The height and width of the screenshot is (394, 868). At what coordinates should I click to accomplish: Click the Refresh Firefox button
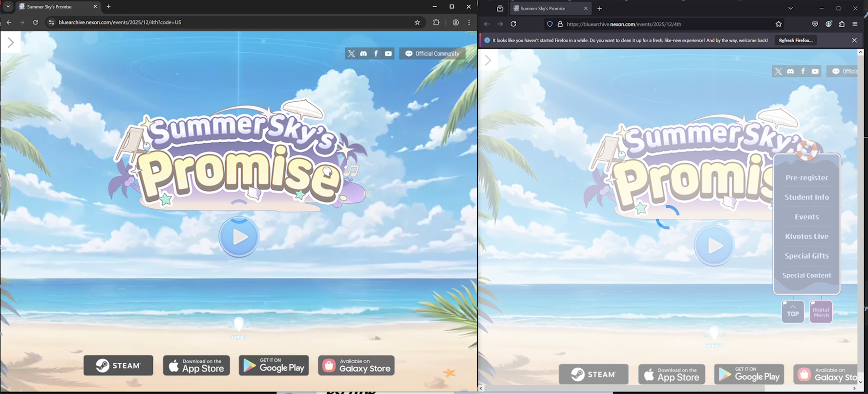(796, 41)
